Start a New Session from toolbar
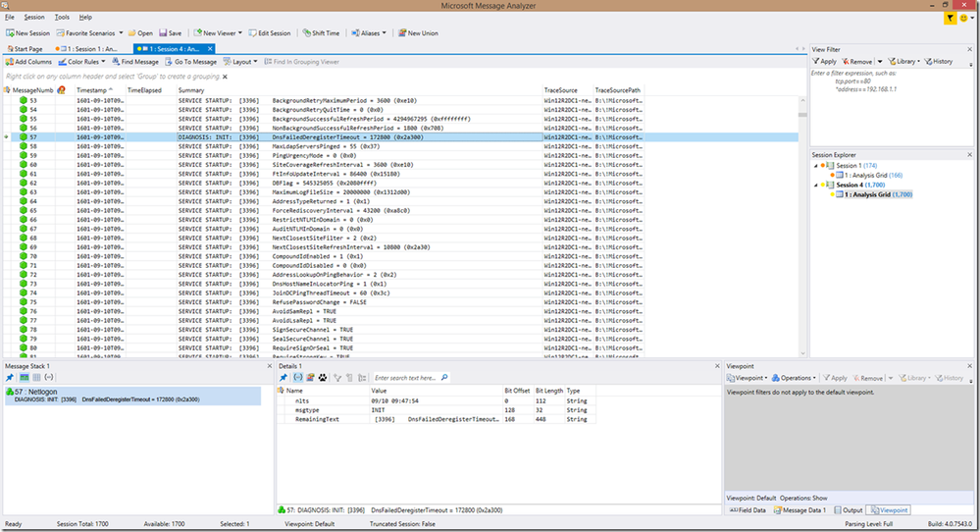 click(28, 33)
